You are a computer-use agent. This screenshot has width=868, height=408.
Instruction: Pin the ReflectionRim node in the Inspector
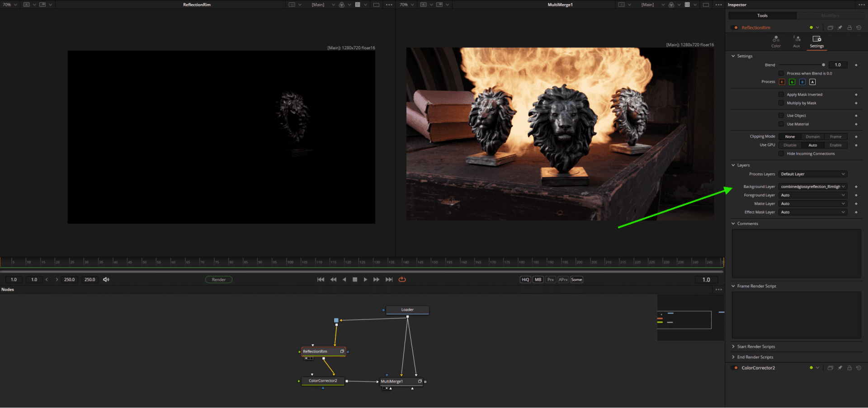pyautogui.click(x=840, y=28)
